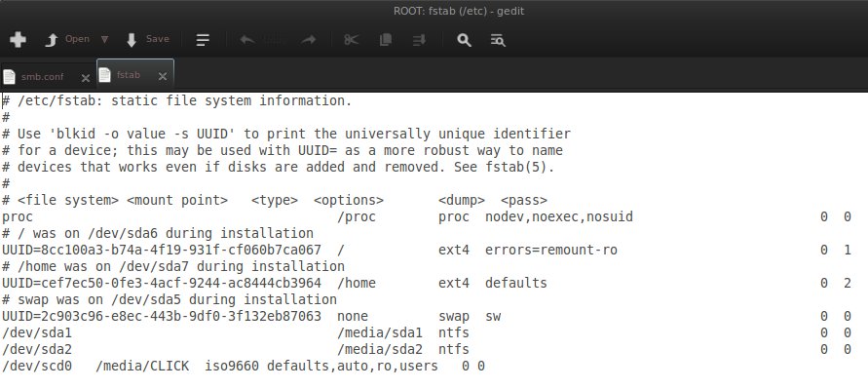Click the '/proc' mount point text
This screenshot has height=389, width=868.
(357, 216)
